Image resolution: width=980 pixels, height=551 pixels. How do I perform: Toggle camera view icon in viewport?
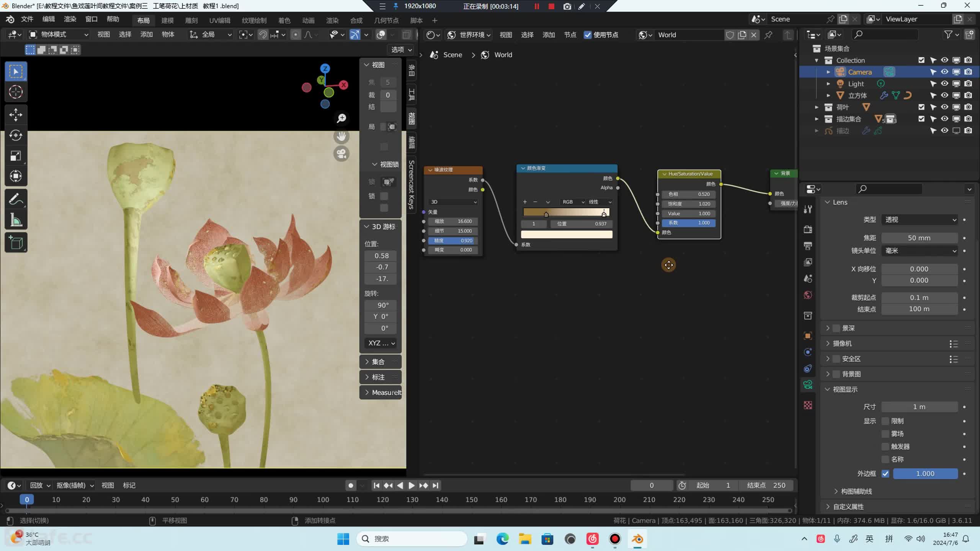pyautogui.click(x=341, y=154)
